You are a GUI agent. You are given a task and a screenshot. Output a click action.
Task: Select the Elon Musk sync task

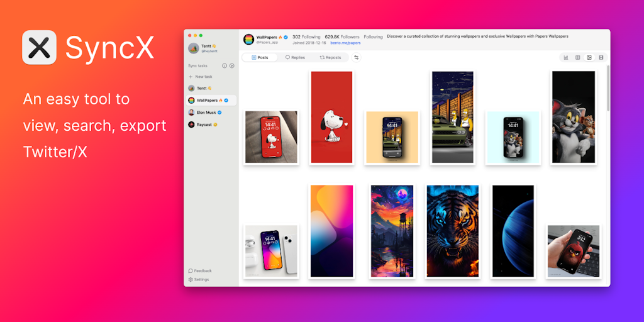pos(208,112)
